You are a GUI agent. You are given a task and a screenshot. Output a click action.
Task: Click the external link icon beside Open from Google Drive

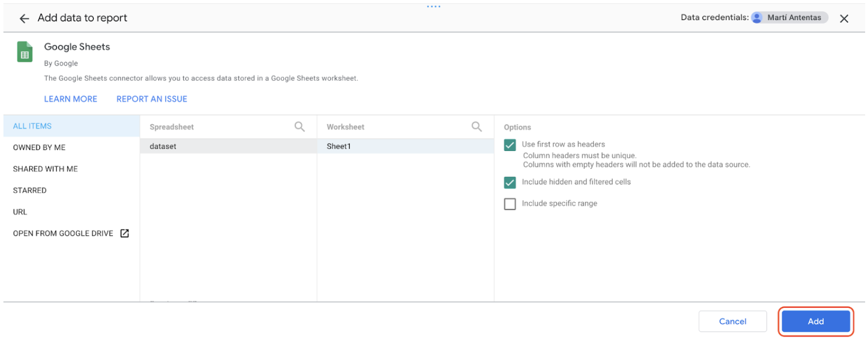124,233
